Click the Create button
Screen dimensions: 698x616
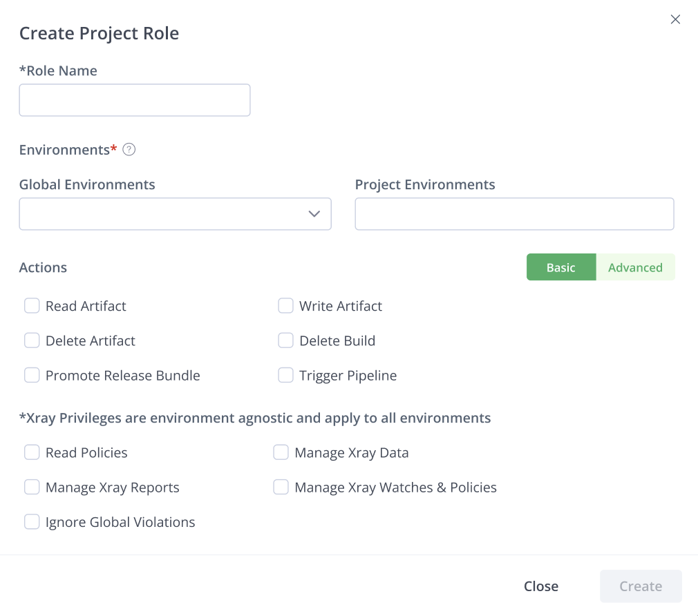(640, 586)
